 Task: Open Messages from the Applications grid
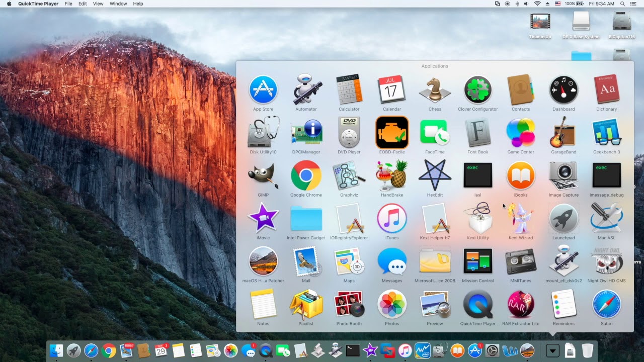(x=392, y=261)
